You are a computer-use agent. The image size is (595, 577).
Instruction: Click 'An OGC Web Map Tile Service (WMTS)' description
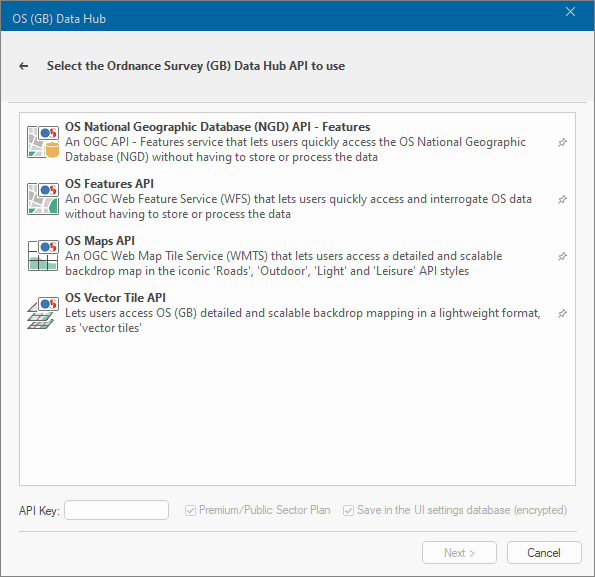[283, 264]
